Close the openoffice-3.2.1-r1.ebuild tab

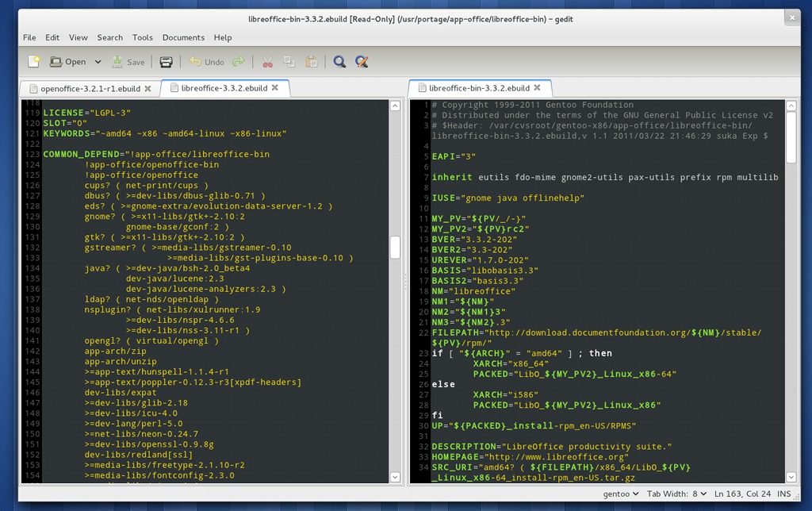(x=147, y=89)
